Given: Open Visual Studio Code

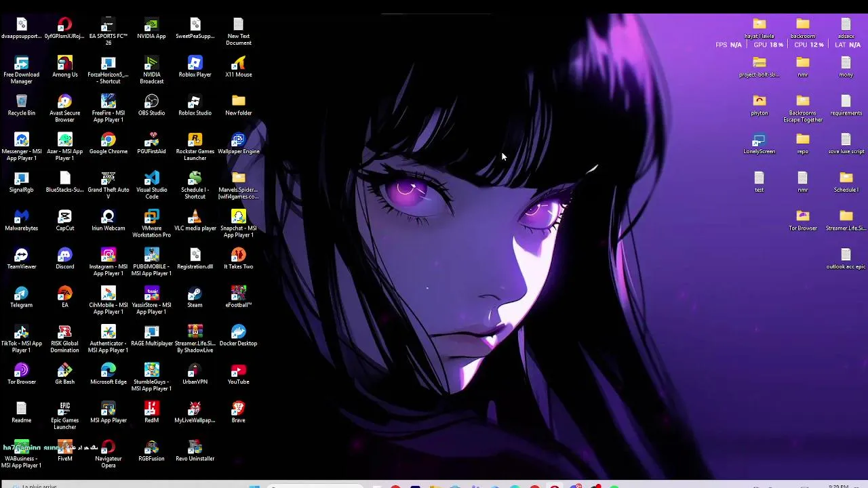Looking at the screenshot, I should click(151, 186).
